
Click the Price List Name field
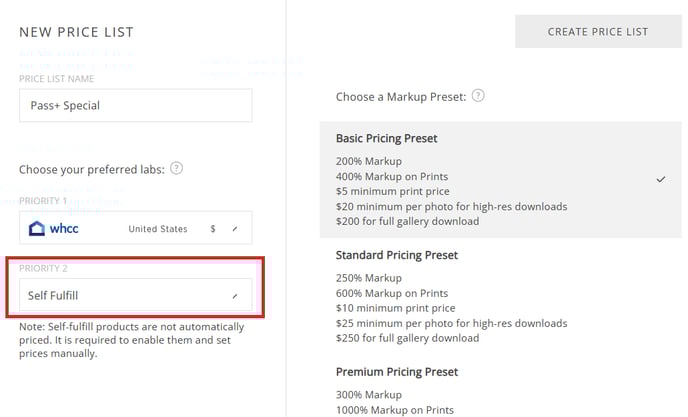pos(136,105)
